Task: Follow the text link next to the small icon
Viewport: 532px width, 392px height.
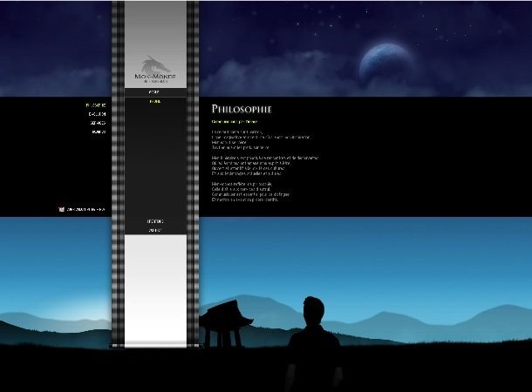Action: tap(87, 209)
